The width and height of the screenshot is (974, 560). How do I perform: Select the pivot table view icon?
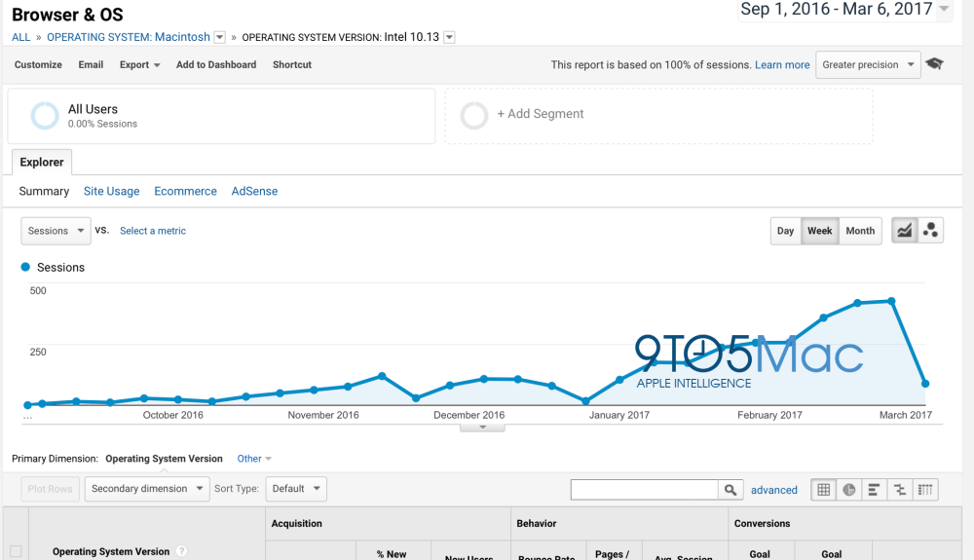click(x=925, y=490)
